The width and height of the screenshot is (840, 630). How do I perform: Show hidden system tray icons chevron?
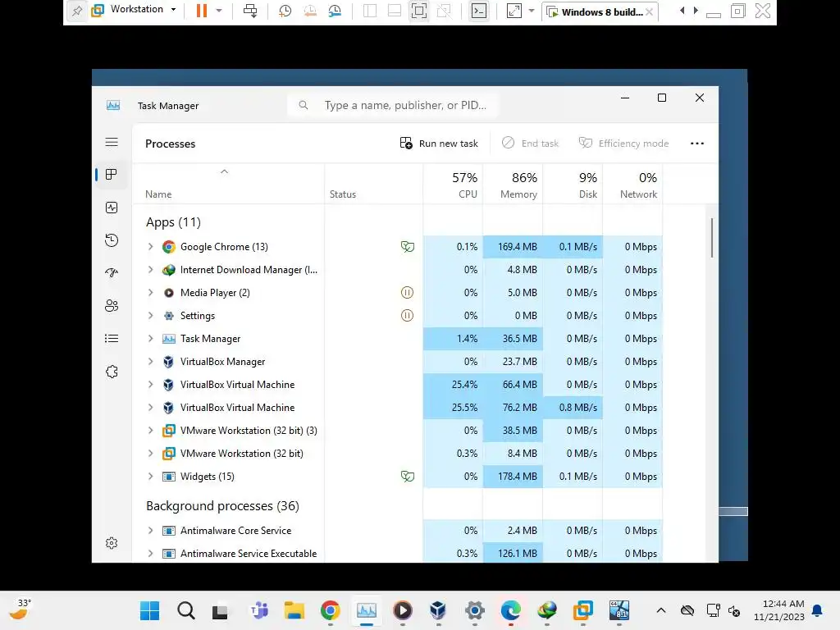tap(661, 610)
